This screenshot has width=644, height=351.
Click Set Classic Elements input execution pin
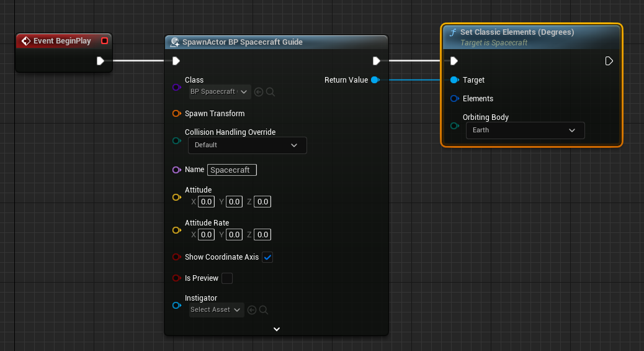point(454,61)
